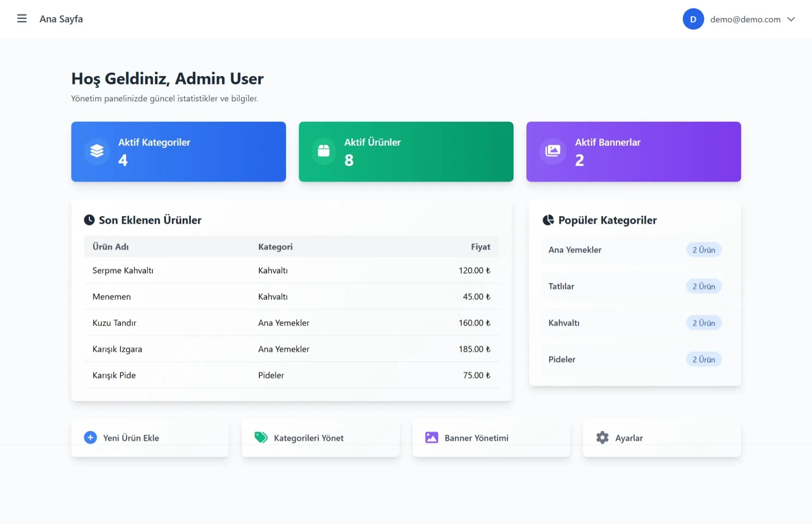Click the Ana Sayfa page title
The height and width of the screenshot is (524, 812).
[61, 19]
